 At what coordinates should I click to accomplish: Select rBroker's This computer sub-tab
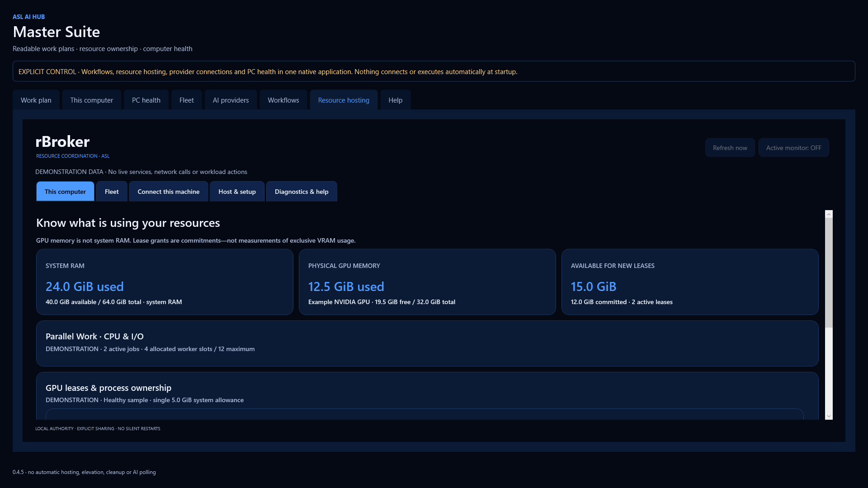[x=65, y=192]
